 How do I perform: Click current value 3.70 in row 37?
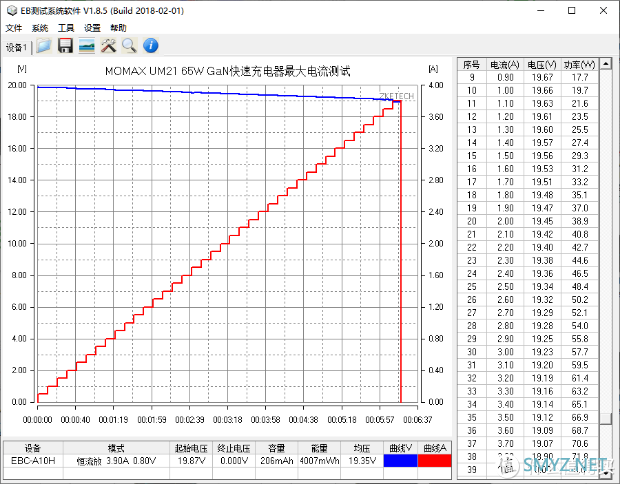(505, 443)
